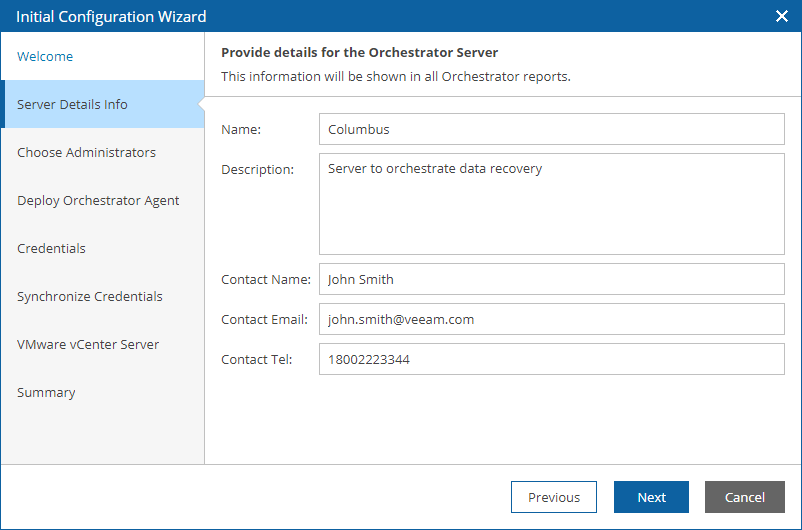Click the wizard title bar text
Viewport: 802px width, 530px height.
[x=111, y=16]
